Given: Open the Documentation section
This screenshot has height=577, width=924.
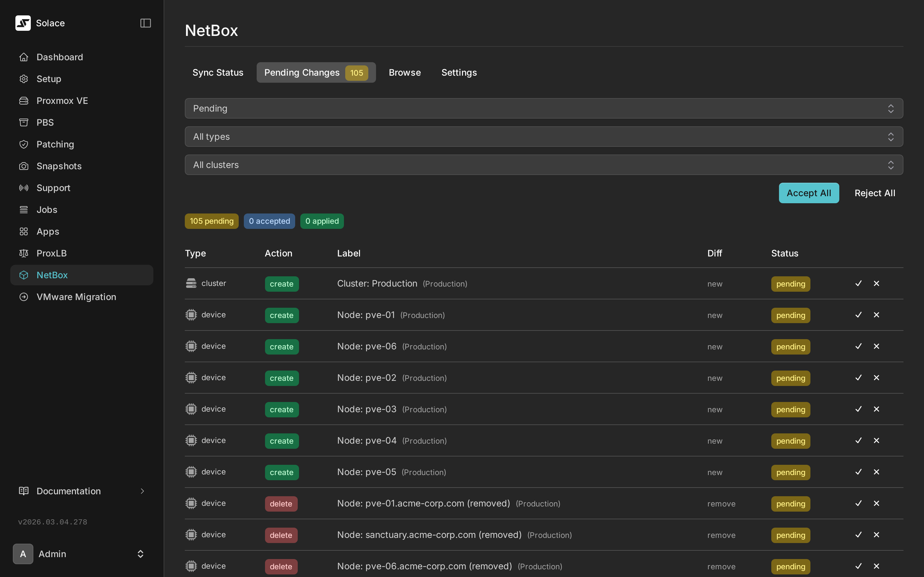Looking at the screenshot, I should (x=68, y=491).
